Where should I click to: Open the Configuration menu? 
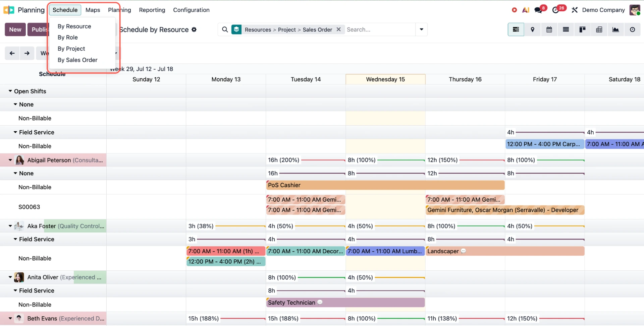(191, 10)
